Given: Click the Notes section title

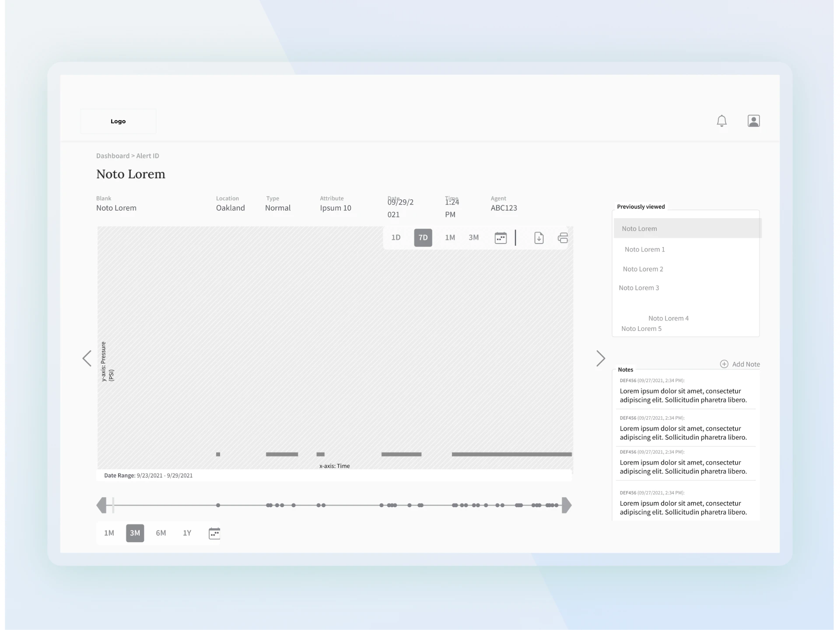Looking at the screenshot, I should coord(626,370).
